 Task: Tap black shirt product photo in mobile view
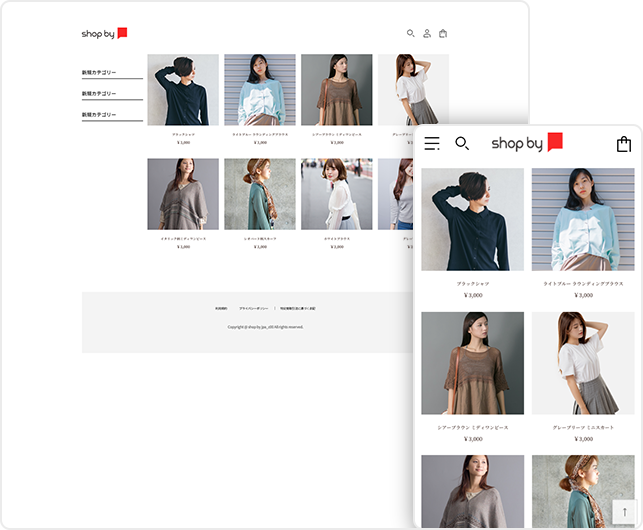[472, 219]
